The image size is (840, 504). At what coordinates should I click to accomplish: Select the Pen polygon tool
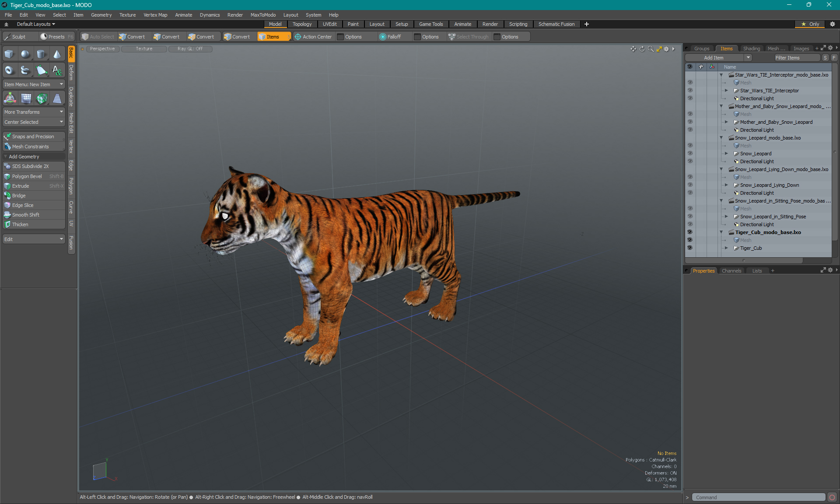[41, 70]
